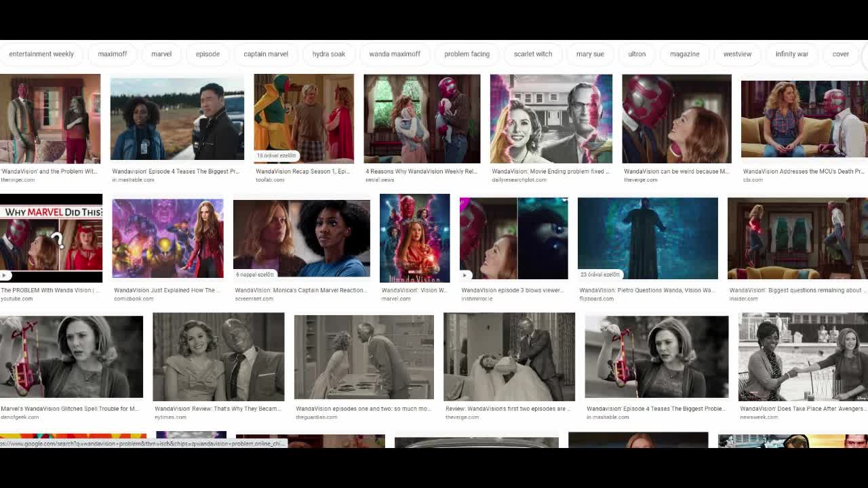The image size is (868, 488).
Task: Choose the 'scarlet witch' chip
Action: [x=533, y=54]
